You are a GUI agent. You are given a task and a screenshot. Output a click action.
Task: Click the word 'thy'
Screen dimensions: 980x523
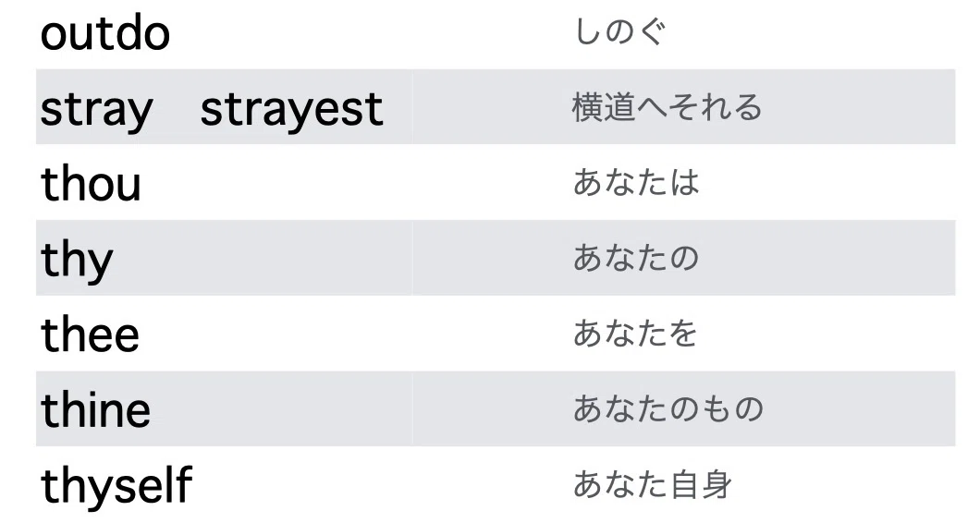coord(77,261)
